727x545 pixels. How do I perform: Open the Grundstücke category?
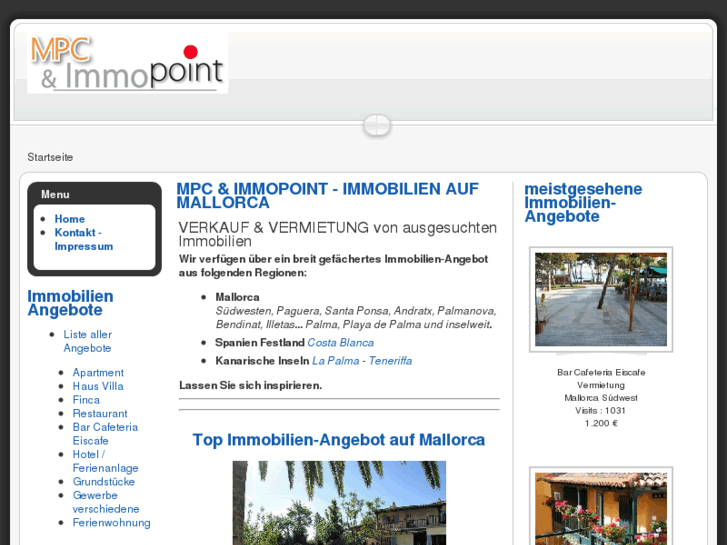point(104,481)
